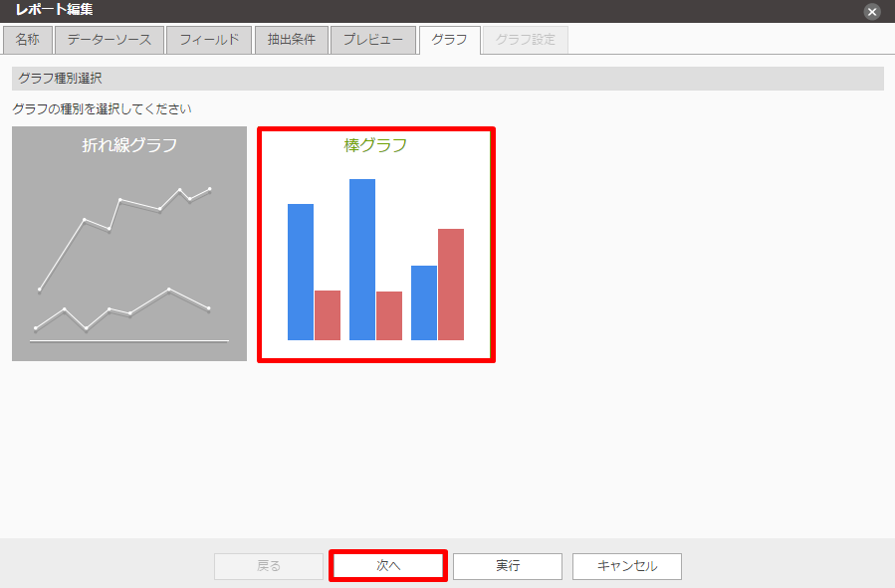Close the レポート編集 dialog
This screenshot has height=588, width=895.
[x=871, y=11]
